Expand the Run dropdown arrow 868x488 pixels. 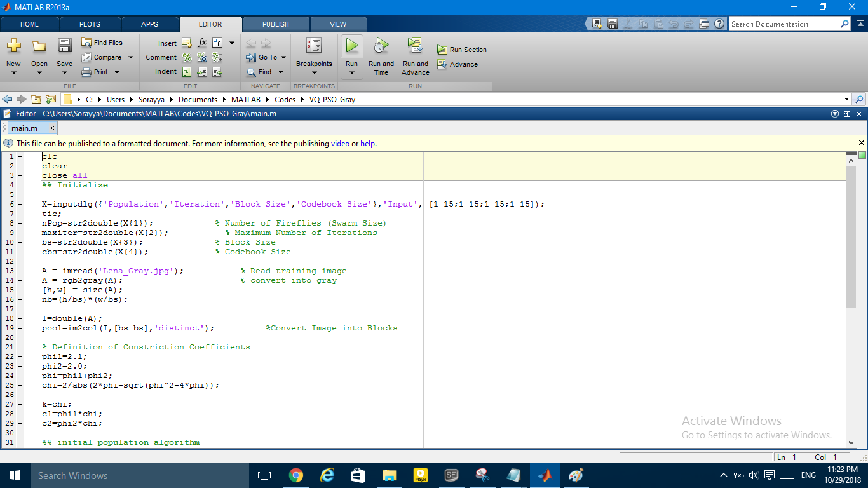point(351,73)
